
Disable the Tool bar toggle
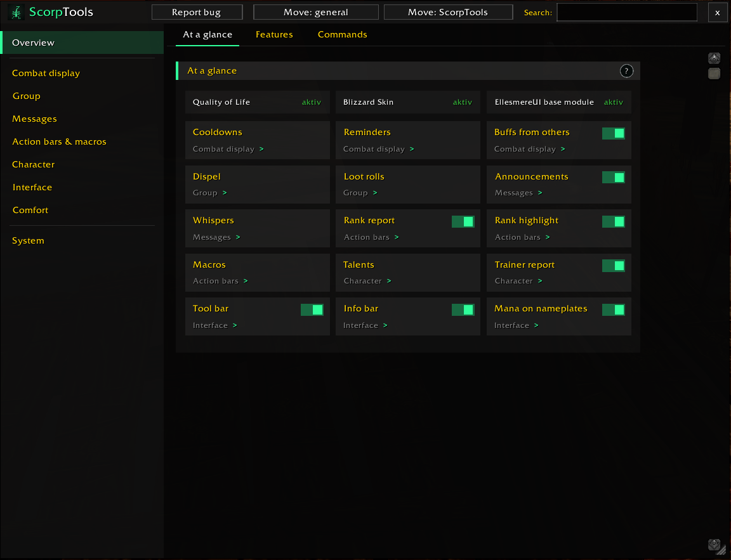(x=312, y=310)
